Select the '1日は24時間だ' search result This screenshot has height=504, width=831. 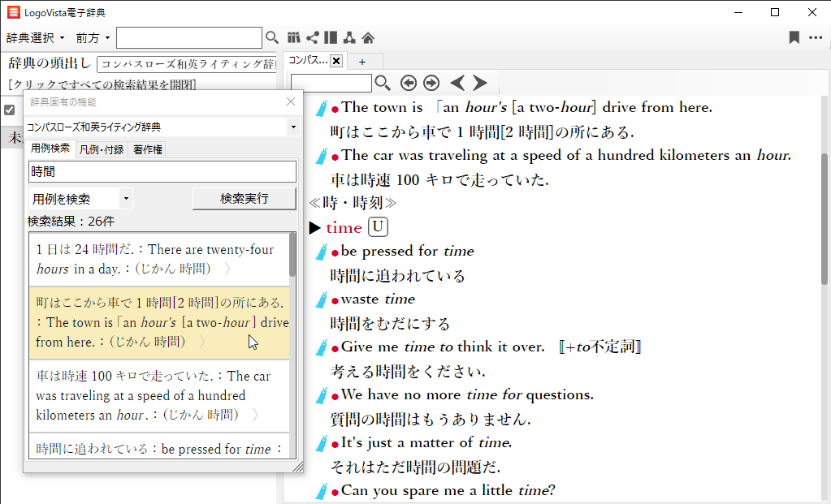(x=159, y=260)
